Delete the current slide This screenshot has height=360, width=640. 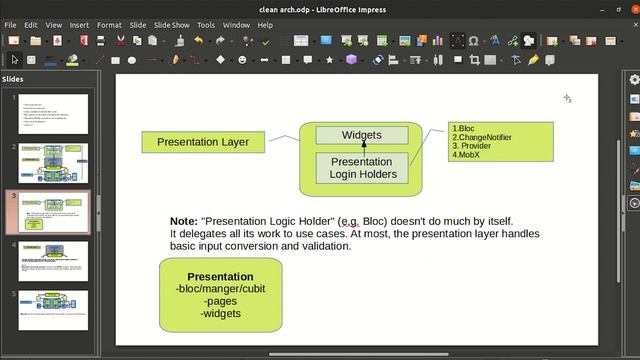tap(591, 40)
